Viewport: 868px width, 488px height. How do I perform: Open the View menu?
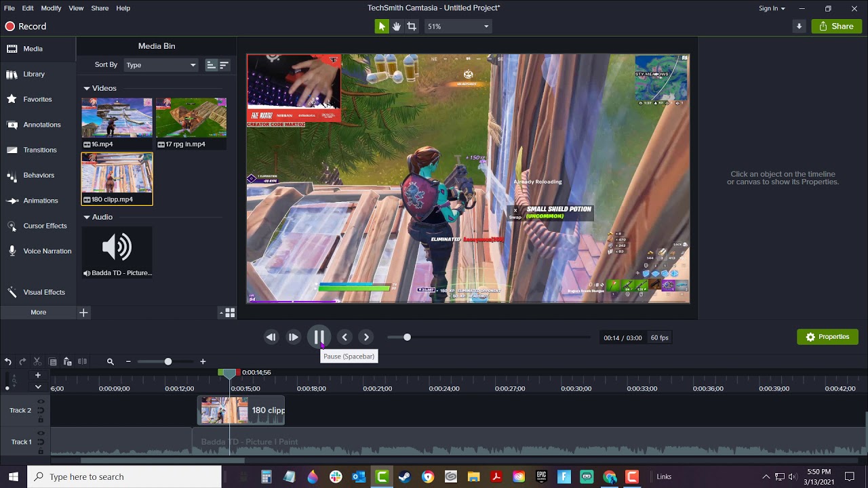[76, 8]
